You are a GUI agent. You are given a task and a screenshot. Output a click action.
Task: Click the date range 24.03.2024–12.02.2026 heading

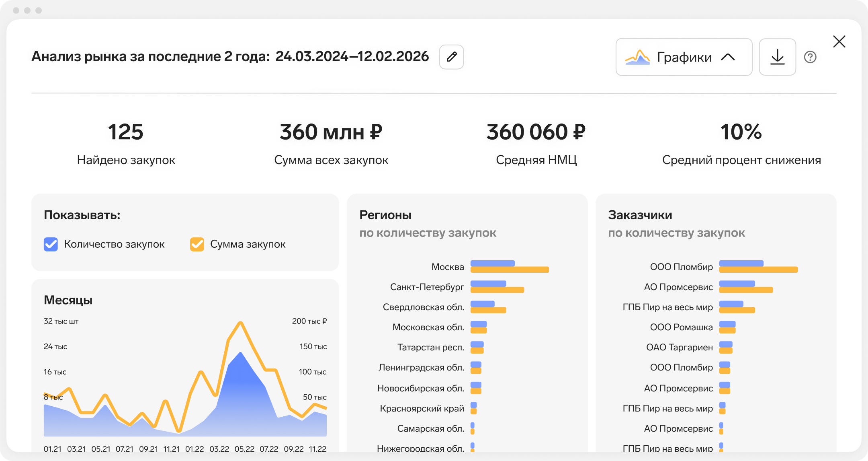(352, 56)
